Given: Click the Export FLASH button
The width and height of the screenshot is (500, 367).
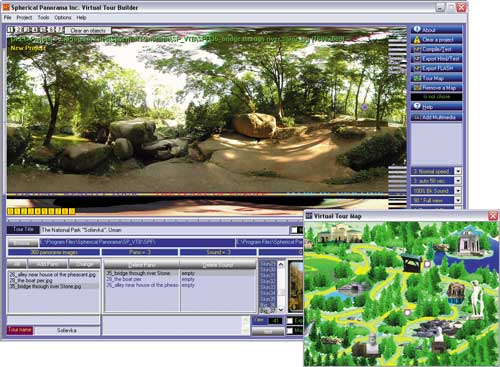Looking at the screenshot, I should [x=437, y=68].
